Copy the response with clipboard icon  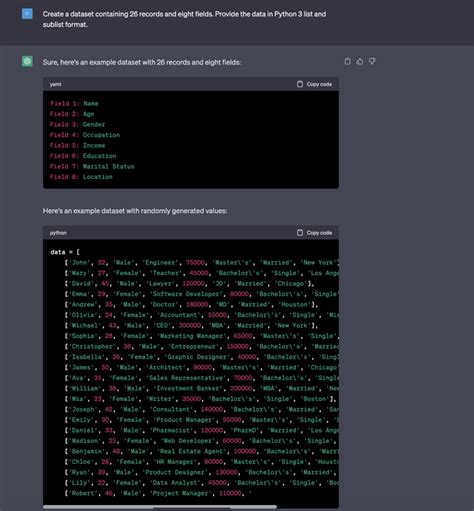tap(347, 61)
